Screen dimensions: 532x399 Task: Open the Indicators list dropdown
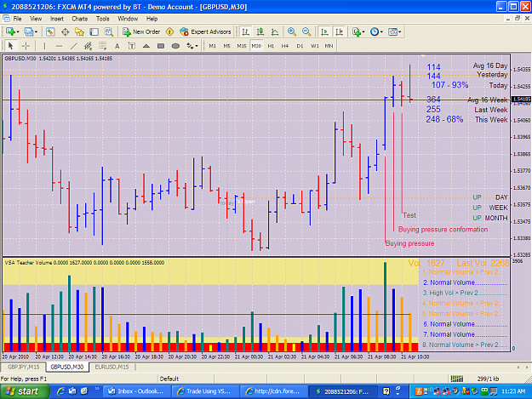tap(358, 31)
